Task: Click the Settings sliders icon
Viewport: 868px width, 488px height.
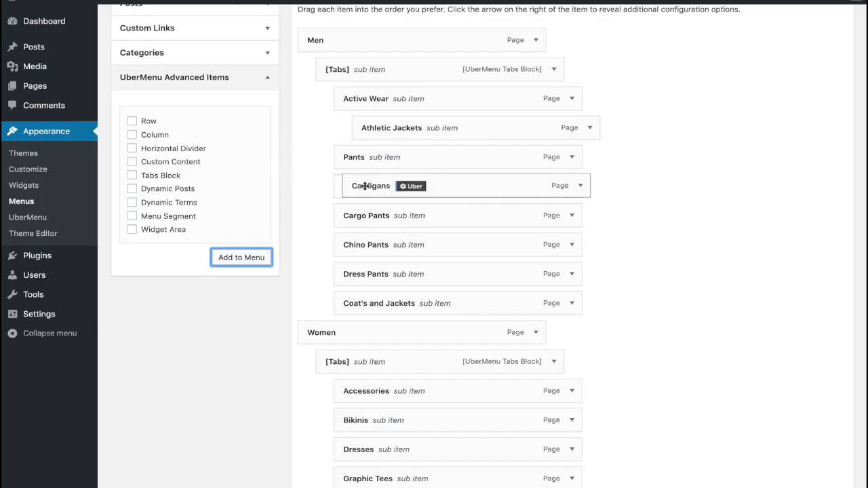Action: point(12,314)
